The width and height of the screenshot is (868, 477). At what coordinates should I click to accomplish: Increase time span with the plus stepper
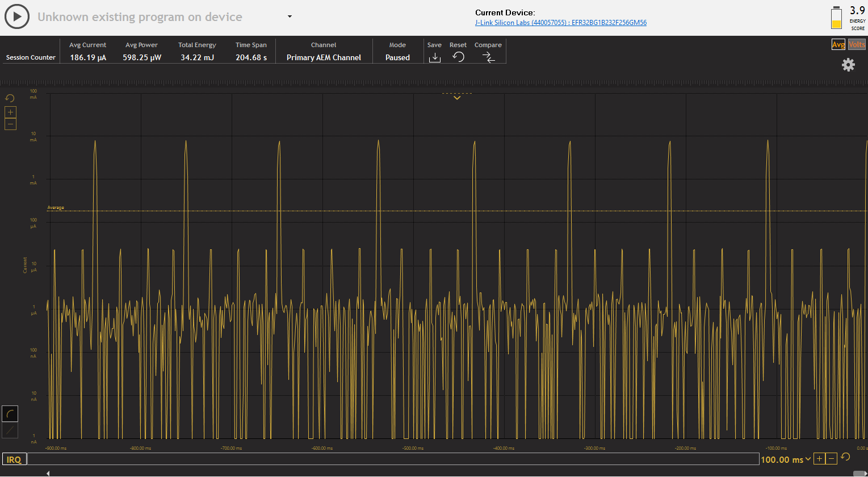(819, 459)
